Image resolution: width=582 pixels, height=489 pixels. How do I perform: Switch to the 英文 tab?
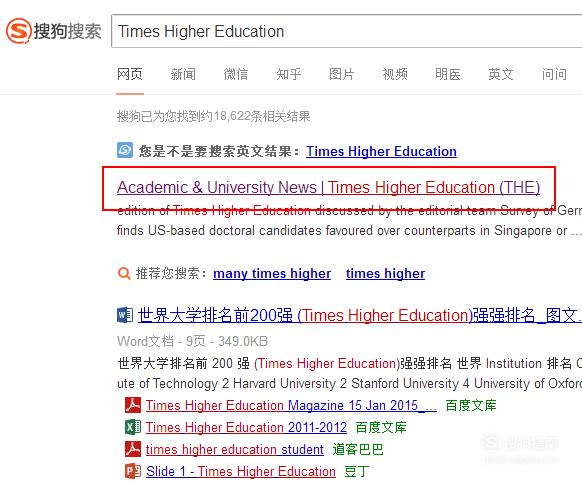coord(501,74)
